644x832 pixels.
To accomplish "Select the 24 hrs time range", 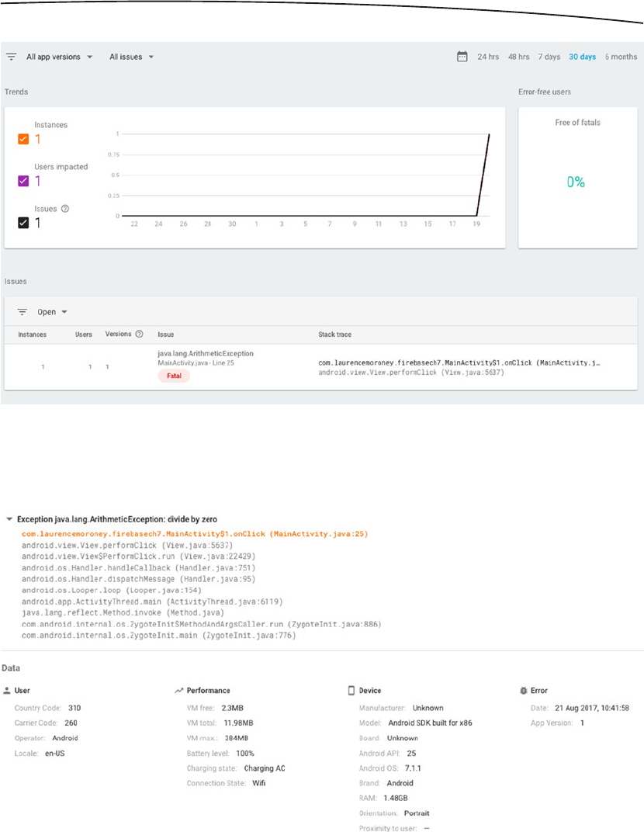I will pos(488,57).
